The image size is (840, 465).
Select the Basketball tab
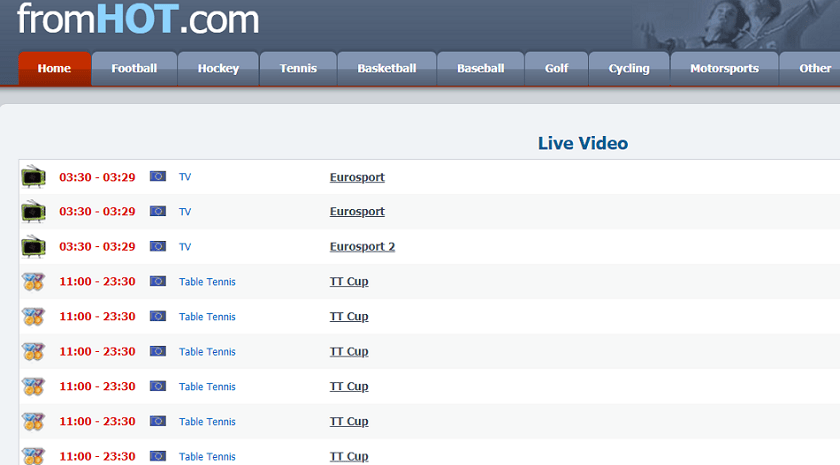[386, 69]
